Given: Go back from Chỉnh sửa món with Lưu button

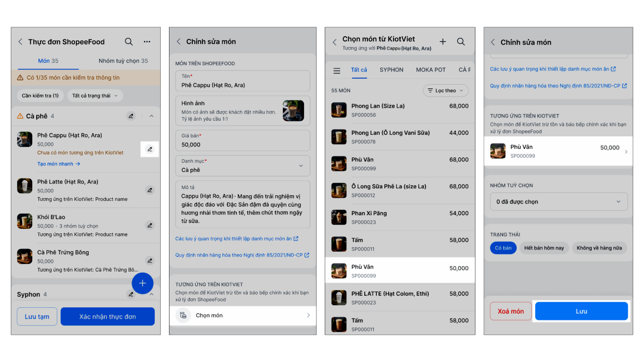Looking at the screenshot, I should tap(493, 42).
